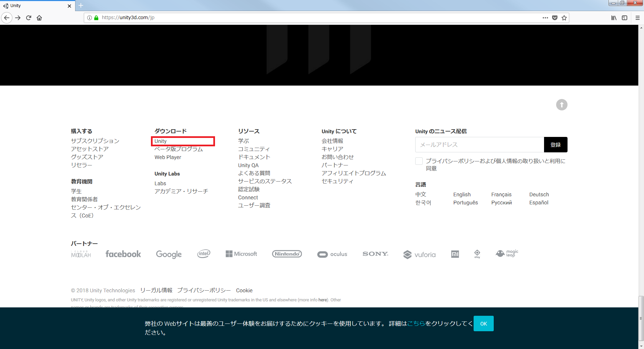Accept cookies with the OK button

[483, 323]
